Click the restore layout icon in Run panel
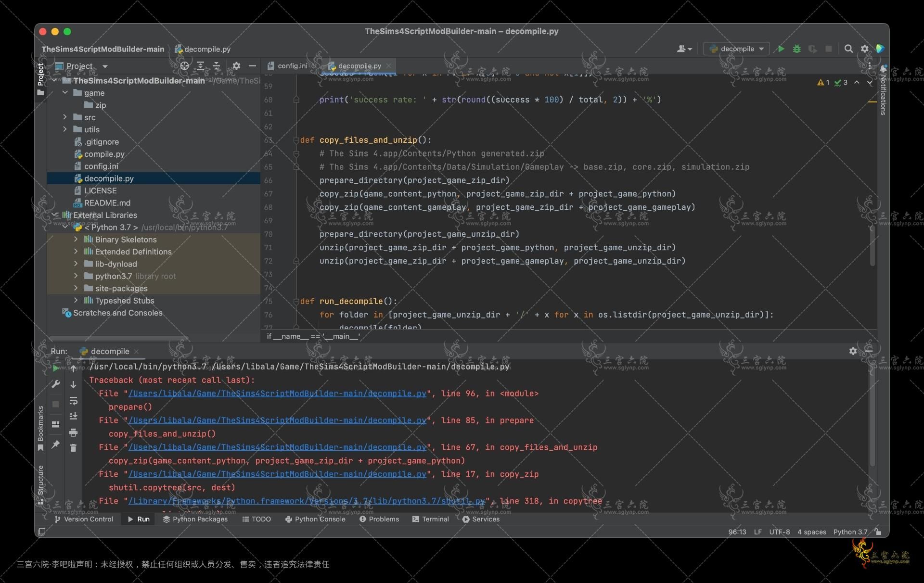Screen dimensions: 924x583 (56, 424)
